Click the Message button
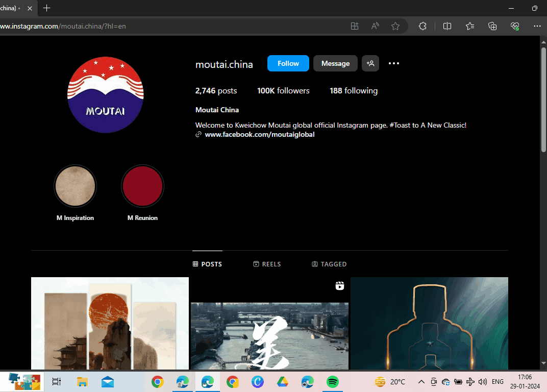The image size is (547, 392). pyautogui.click(x=335, y=63)
